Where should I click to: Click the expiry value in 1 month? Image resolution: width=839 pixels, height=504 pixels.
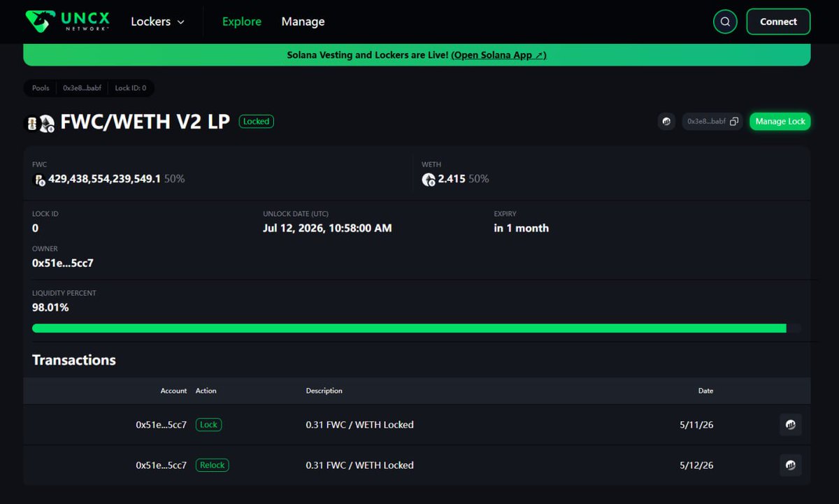coord(522,229)
